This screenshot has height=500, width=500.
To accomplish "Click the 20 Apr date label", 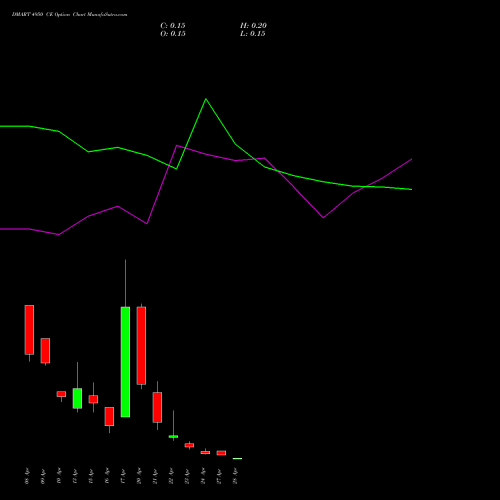I will pos(139,476).
